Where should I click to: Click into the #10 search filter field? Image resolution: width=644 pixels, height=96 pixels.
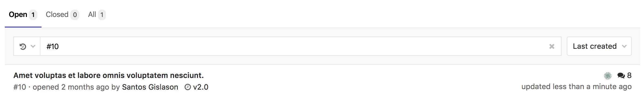click(294, 46)
